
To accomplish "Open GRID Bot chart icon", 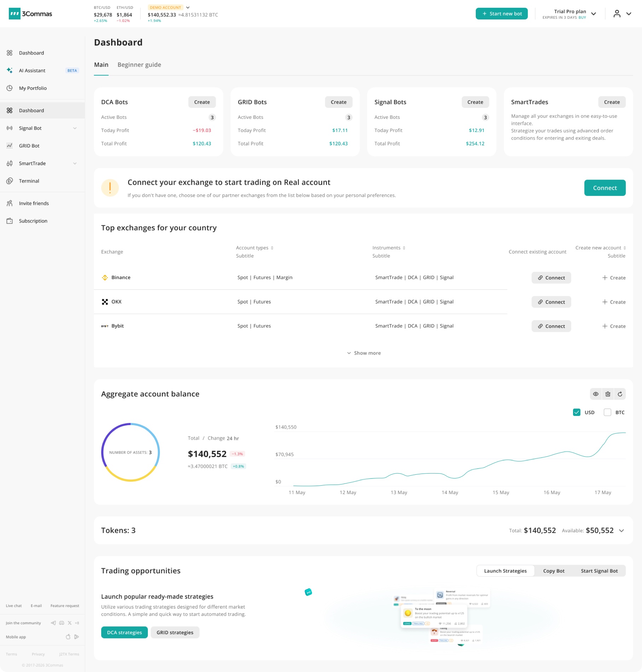I will [10, 146].
